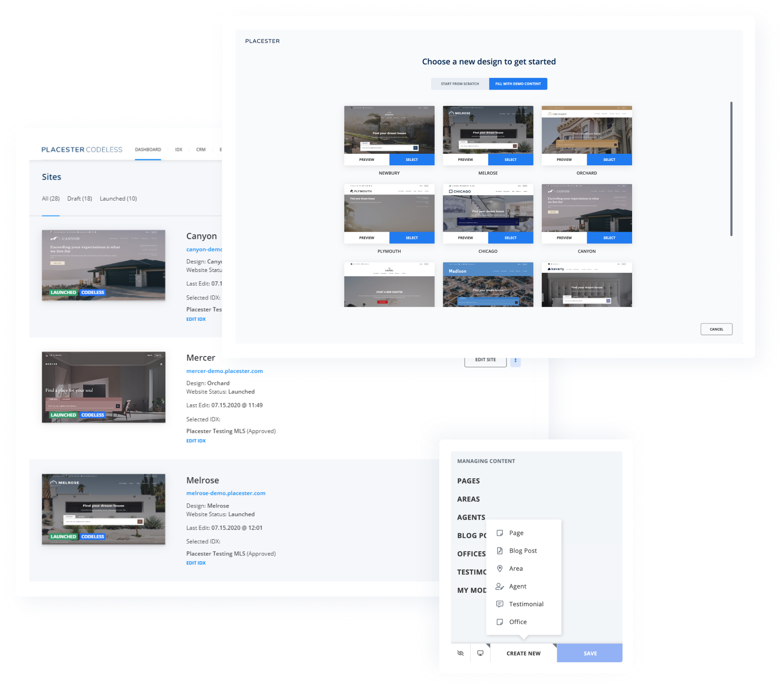Open Mercer site three-dot options menu
The width and height of the screenshot is (784, 689).
point(515,360)
